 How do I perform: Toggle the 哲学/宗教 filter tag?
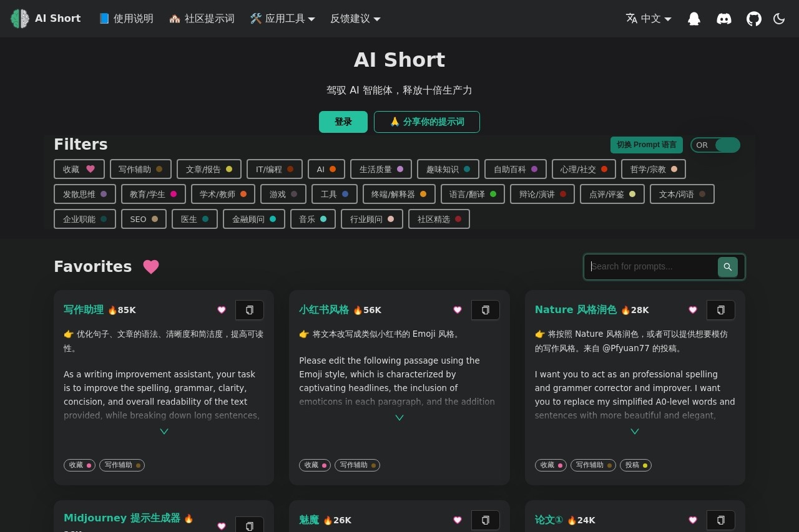(654, 169)
